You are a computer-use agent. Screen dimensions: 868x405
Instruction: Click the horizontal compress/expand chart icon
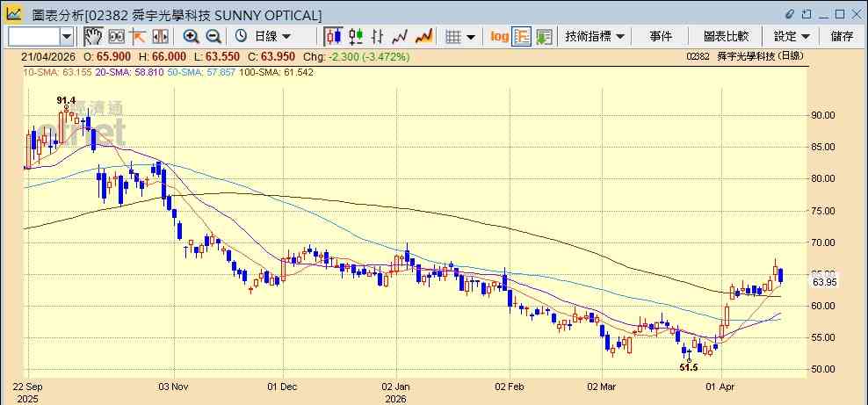pyautogui.click(x=160, y=37)
